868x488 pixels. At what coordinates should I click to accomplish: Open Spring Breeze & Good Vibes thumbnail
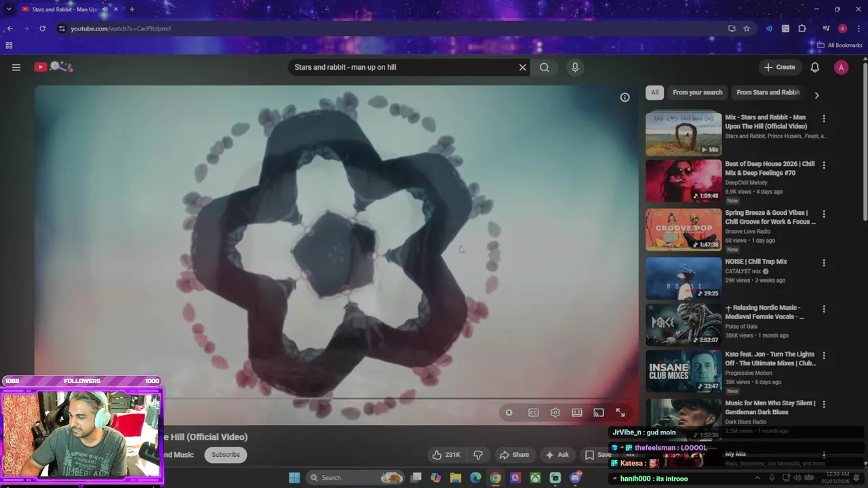684,230
